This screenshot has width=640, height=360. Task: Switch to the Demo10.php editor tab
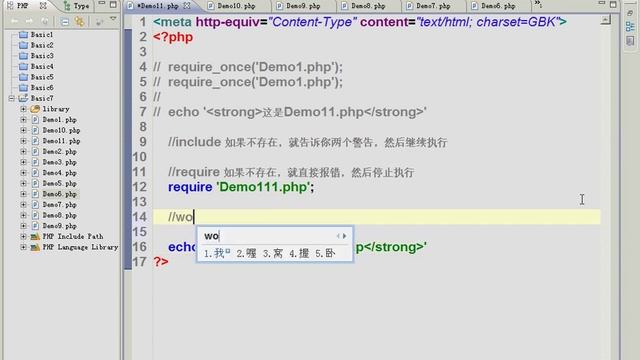click(232, 6)
